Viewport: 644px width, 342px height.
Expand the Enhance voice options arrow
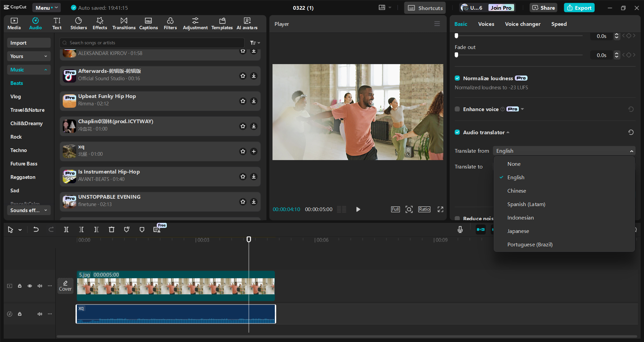tap(523, 109)
